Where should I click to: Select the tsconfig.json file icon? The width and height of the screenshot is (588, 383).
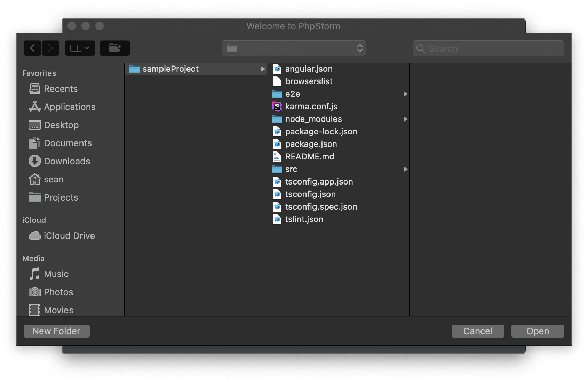coord(277,194)
